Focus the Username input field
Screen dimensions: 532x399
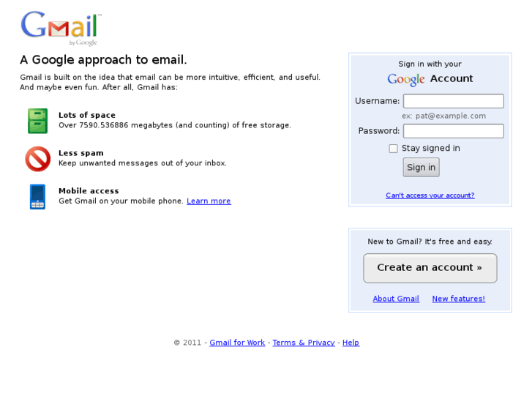tap(453, 101)
